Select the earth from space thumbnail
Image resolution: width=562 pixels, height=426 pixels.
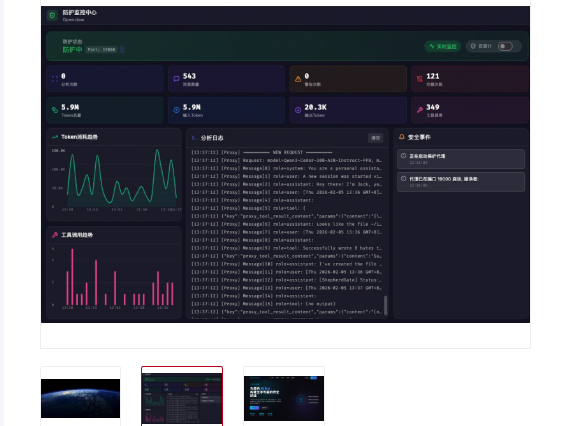(80, 398)
